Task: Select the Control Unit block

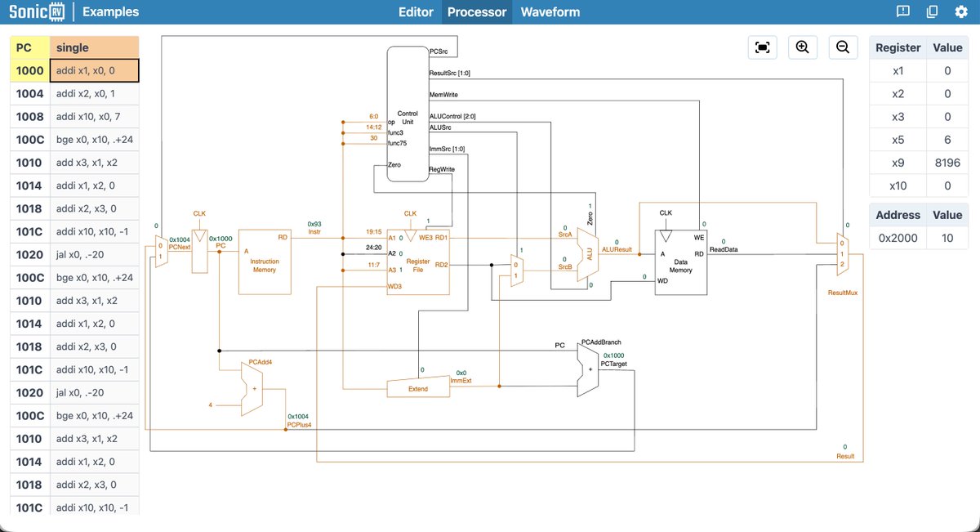Action: (x=408, y=114)
